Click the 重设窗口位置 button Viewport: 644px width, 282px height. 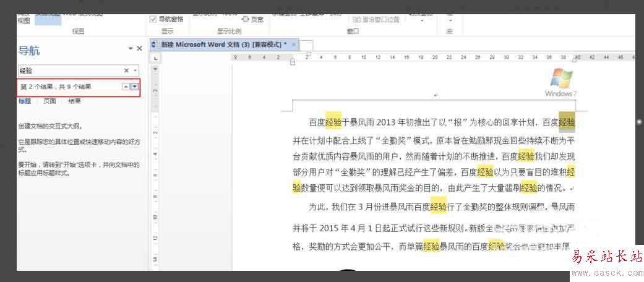point(375,19)
